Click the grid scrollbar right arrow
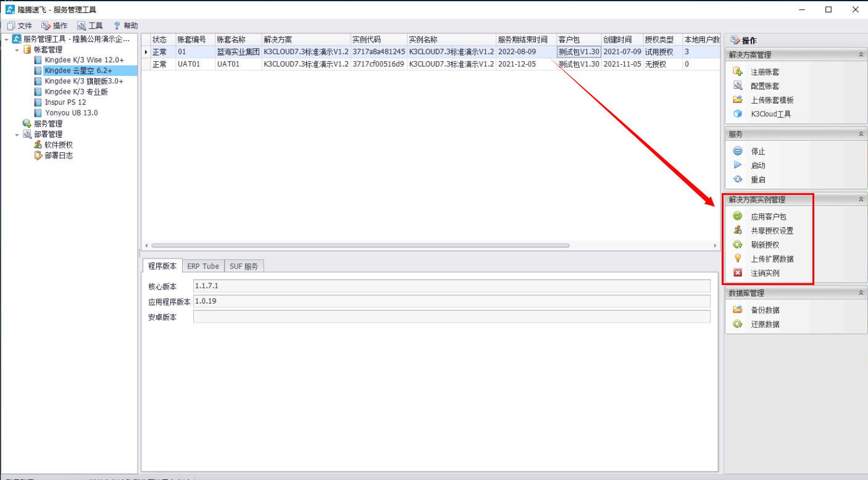 click(715, 246)
